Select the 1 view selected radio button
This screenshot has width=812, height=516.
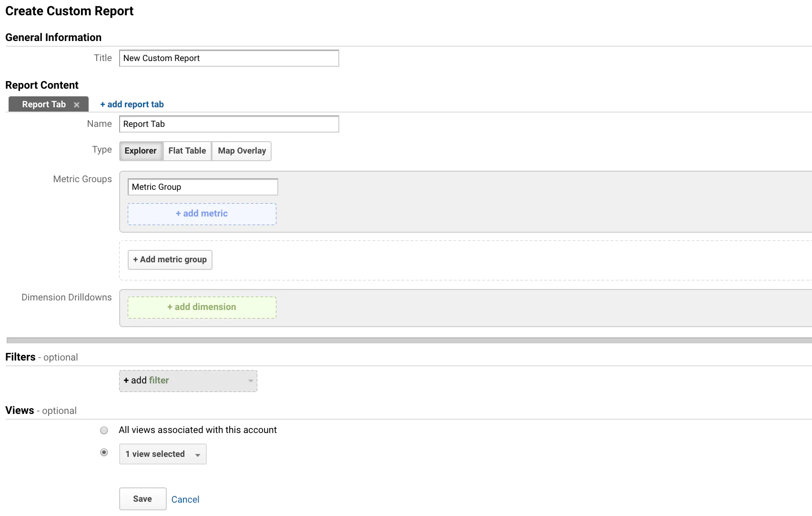coord(104,453)
